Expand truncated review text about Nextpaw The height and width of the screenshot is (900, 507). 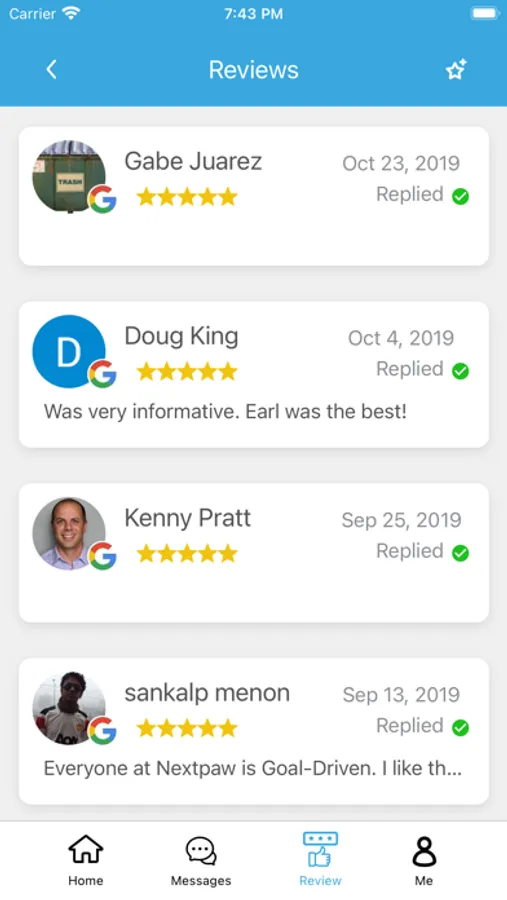(253, 768)
